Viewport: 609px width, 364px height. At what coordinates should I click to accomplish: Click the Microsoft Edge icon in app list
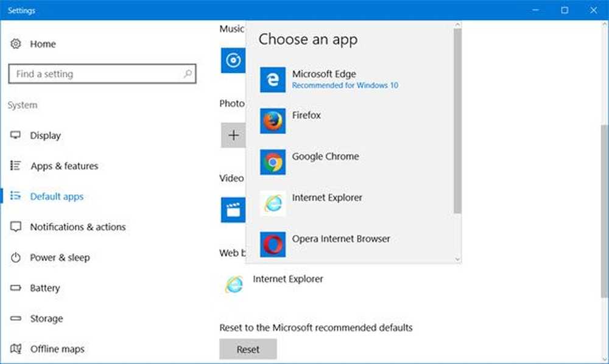click(x=273, y=80)
